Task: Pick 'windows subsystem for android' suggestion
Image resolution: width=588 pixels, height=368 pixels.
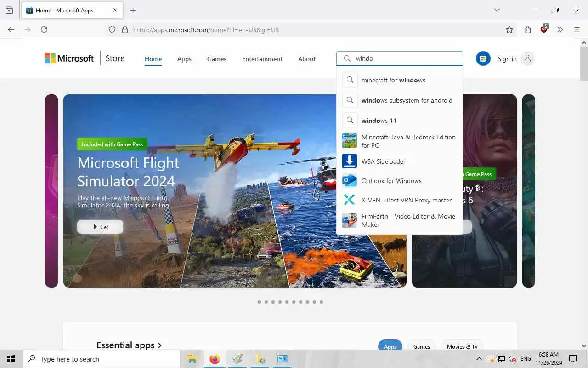Action: [x=400, y=100]
